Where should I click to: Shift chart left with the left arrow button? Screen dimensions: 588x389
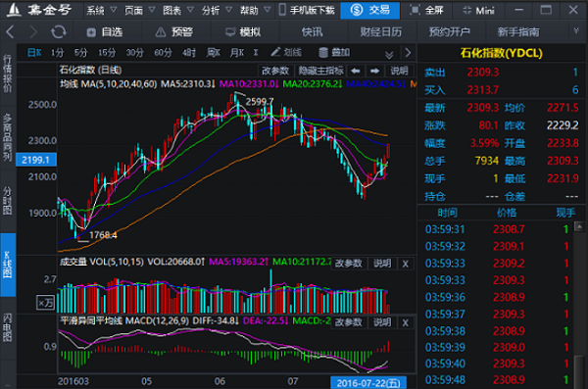(356, 71)
